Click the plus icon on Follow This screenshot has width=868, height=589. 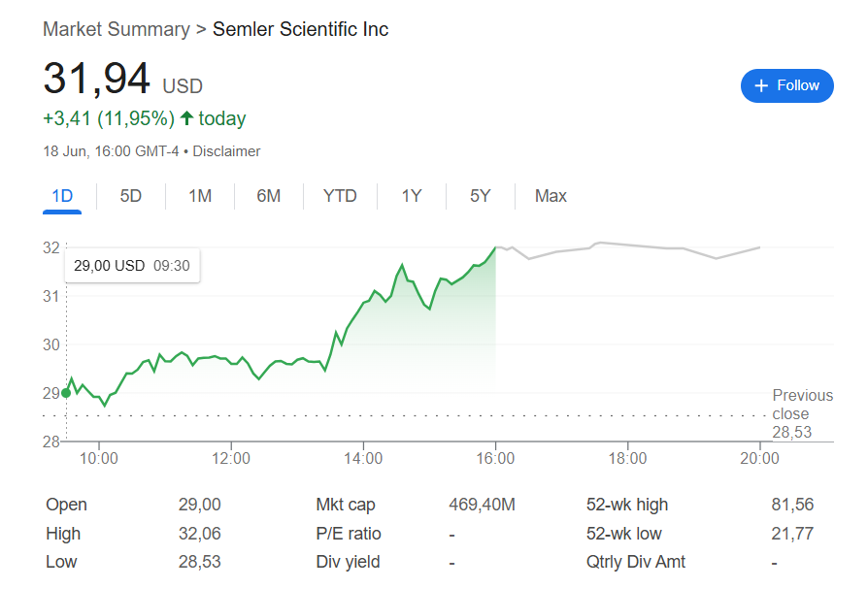(761, 85)
